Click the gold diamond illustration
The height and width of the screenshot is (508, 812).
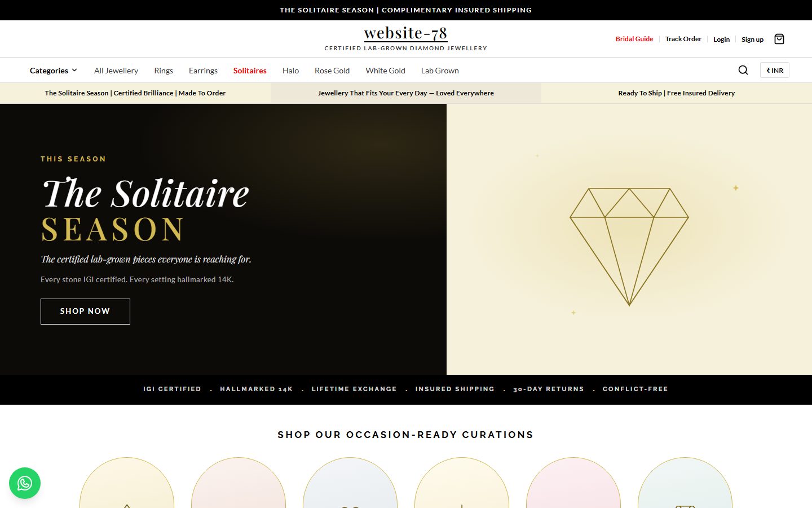(629, 247)
